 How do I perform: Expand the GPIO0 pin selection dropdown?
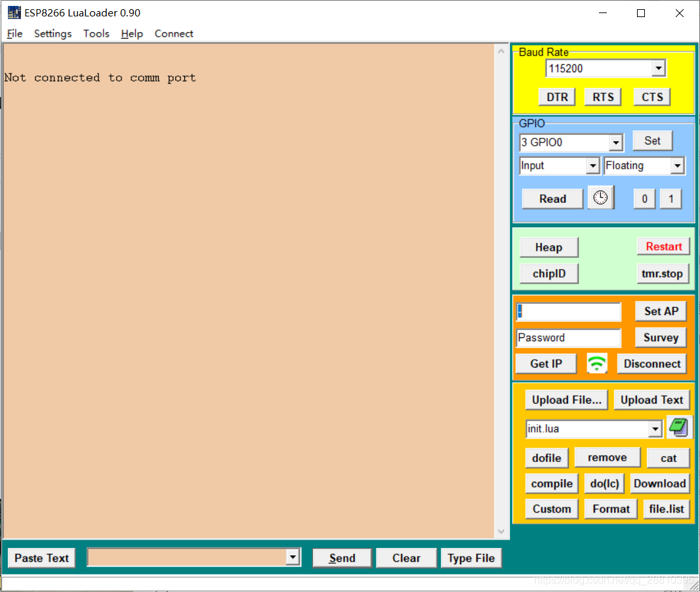tap(615, 142)
